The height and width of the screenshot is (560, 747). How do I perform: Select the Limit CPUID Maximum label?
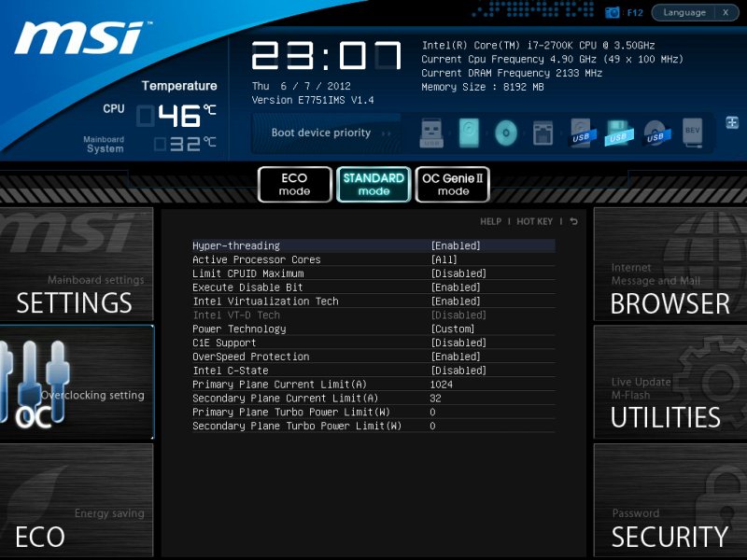[247, 273]
